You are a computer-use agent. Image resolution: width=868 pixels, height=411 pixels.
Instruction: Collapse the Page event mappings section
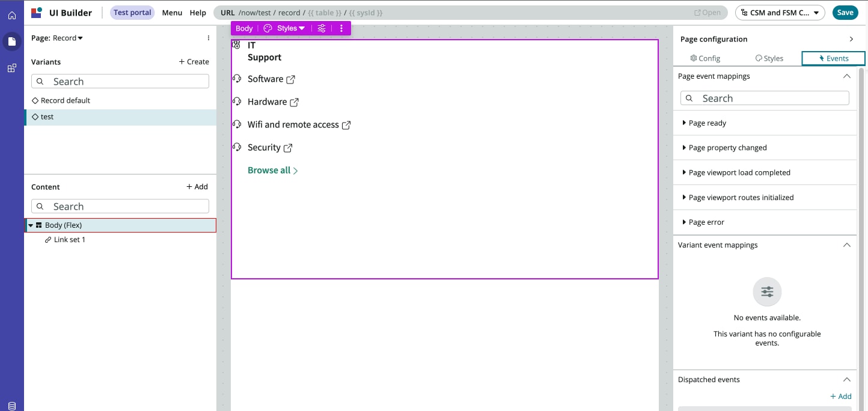tap(846, 76)
